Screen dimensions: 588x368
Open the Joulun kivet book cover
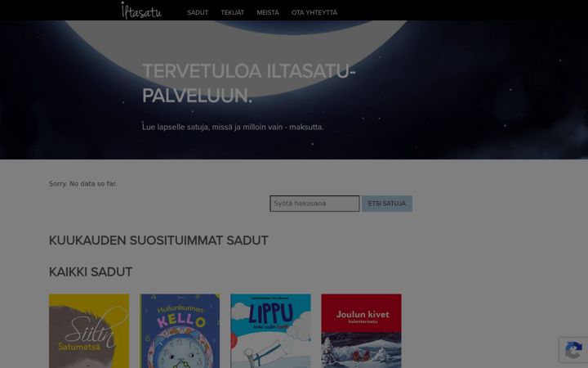[x=362, y=331]
